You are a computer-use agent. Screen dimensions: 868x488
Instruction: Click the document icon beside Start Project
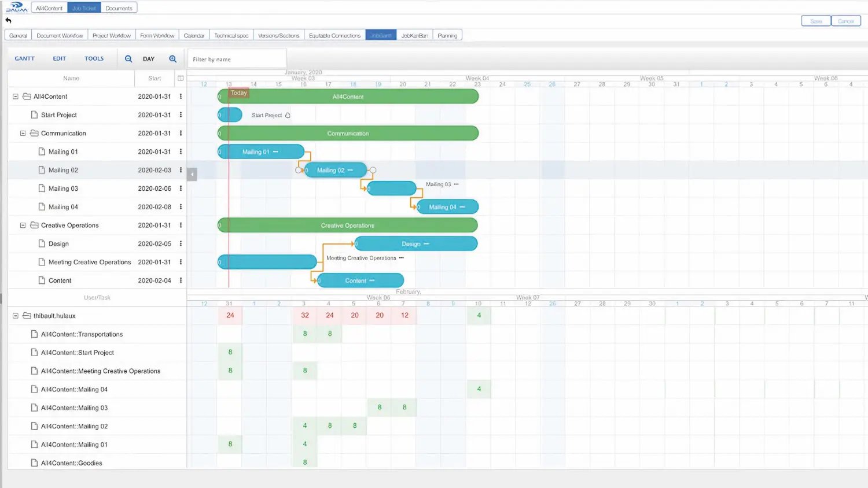pyautogui.click(x=34, y=114)
